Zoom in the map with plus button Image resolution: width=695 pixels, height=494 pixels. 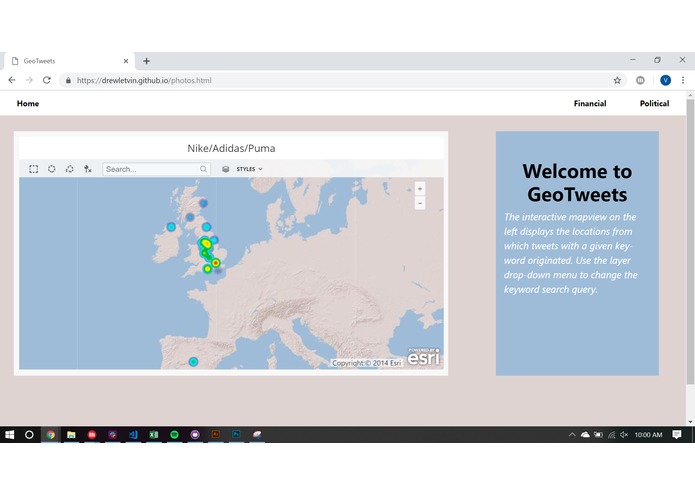pos(420,189)
